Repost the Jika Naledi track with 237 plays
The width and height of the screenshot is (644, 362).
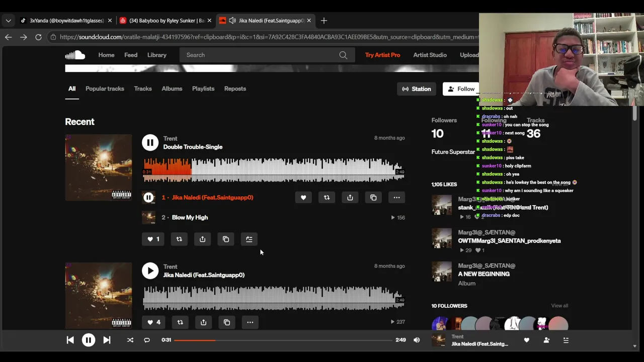click(x=180, y=322)
